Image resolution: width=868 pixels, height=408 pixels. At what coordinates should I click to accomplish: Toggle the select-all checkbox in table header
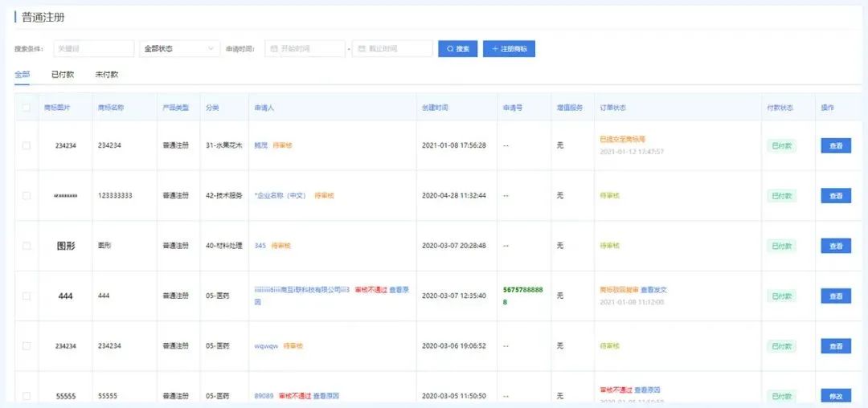(x=27, y=108)
